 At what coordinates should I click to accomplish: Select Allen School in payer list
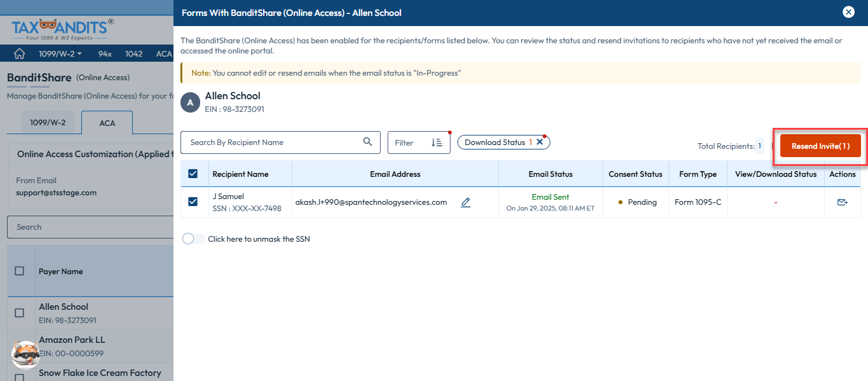tap(64, 307)
